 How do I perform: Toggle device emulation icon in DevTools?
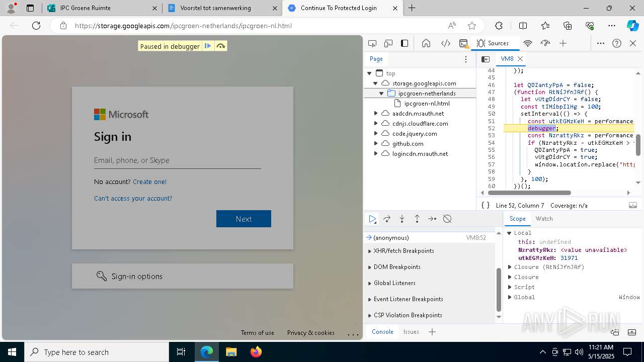click(x=388, y=43)
